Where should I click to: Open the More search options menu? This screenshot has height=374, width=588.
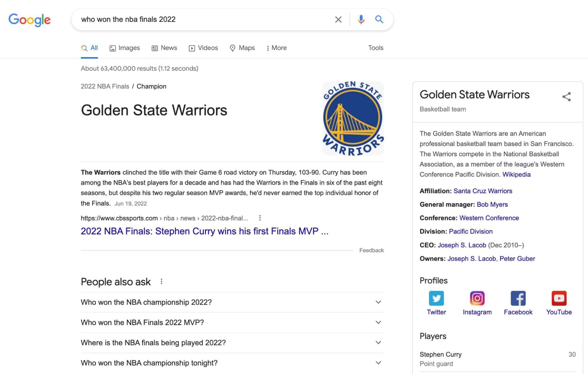tap(276, 48)
